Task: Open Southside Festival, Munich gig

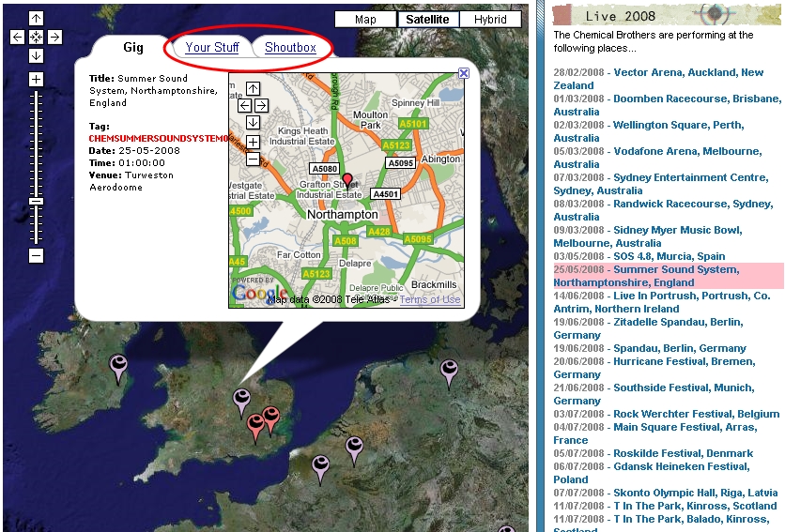Action: (x=654, y=394)
